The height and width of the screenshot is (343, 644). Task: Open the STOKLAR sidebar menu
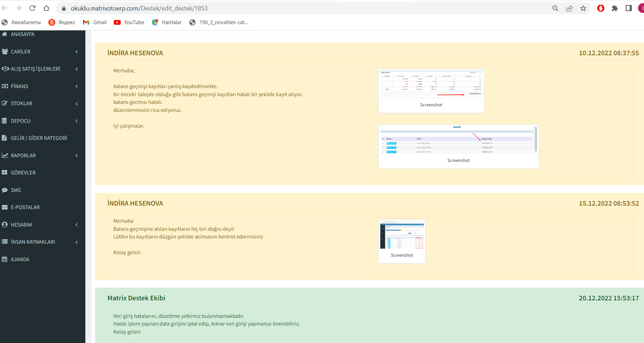tap(21, 103)
